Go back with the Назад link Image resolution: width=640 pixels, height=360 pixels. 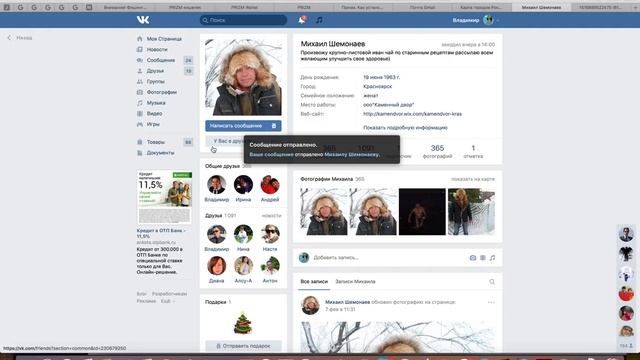click(20, 38)
